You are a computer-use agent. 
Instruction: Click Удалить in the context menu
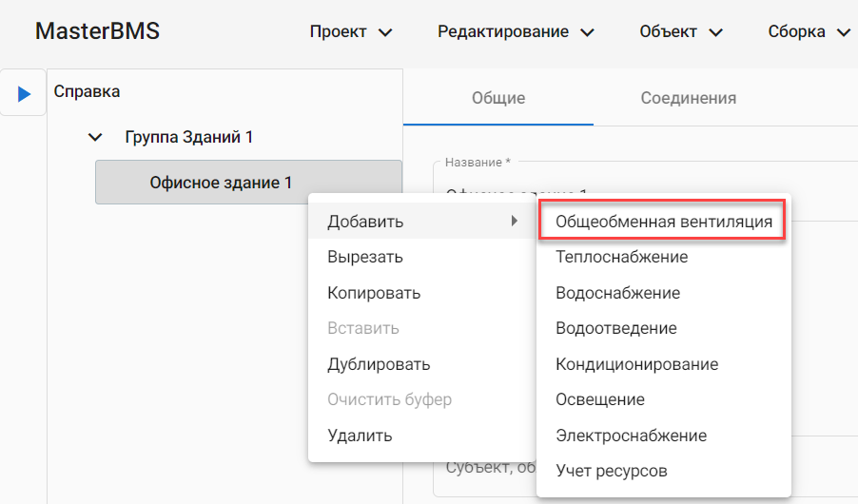[360, 436]
